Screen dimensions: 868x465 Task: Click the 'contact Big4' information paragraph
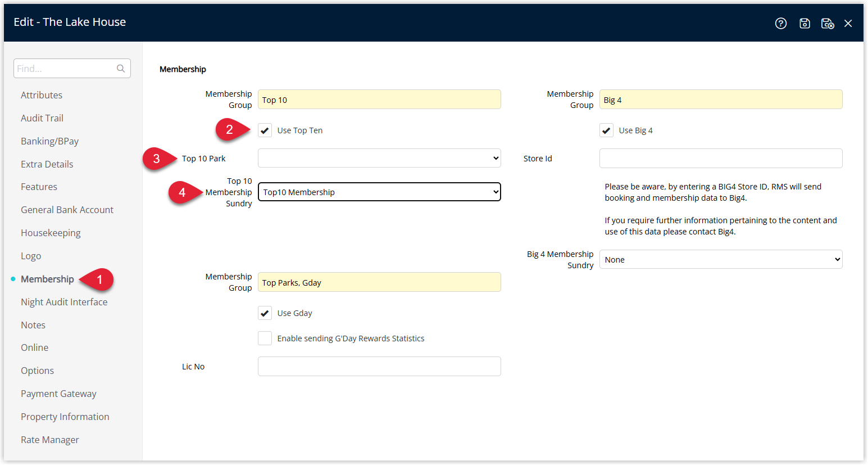click(721, 226)
